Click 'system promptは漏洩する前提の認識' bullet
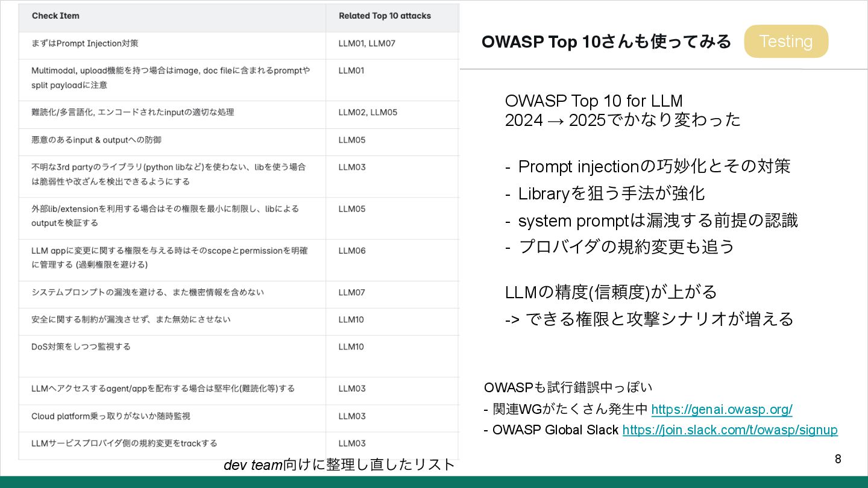The height and width of the screenshot is (488, 868). 658,221
